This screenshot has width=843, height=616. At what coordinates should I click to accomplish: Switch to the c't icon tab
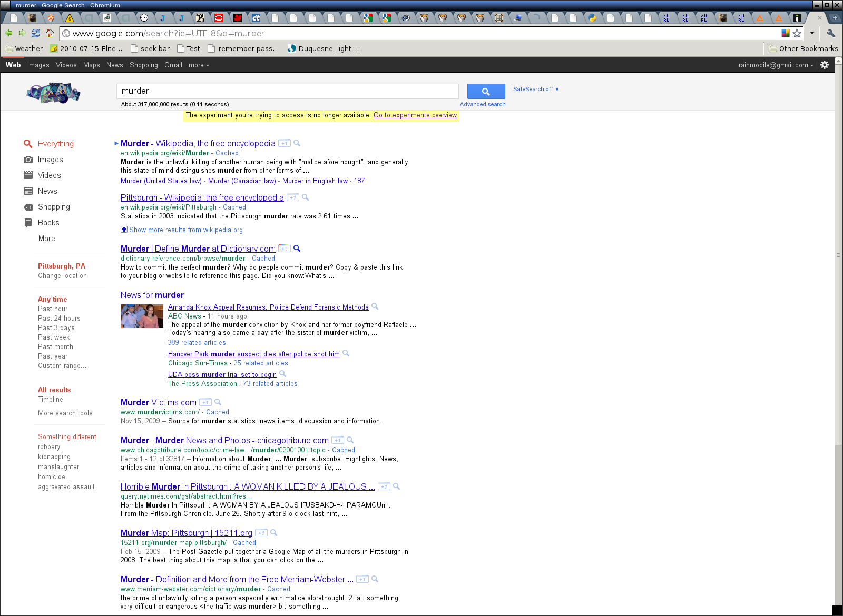(x=256, y=18)
